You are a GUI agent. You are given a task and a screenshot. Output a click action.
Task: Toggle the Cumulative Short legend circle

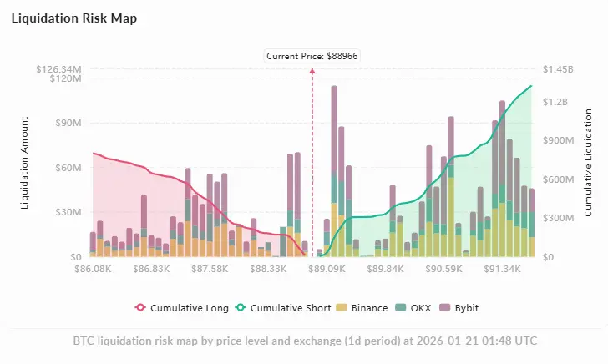point(241,308)
